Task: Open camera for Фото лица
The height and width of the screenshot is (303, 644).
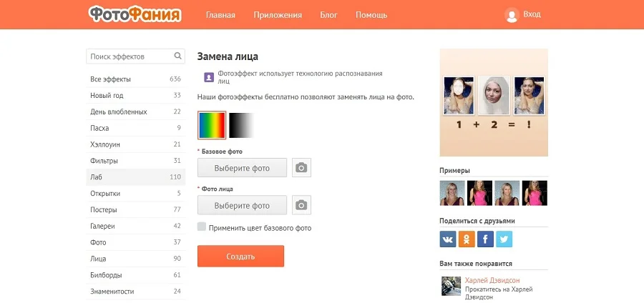Action: [x=301, y=205]
